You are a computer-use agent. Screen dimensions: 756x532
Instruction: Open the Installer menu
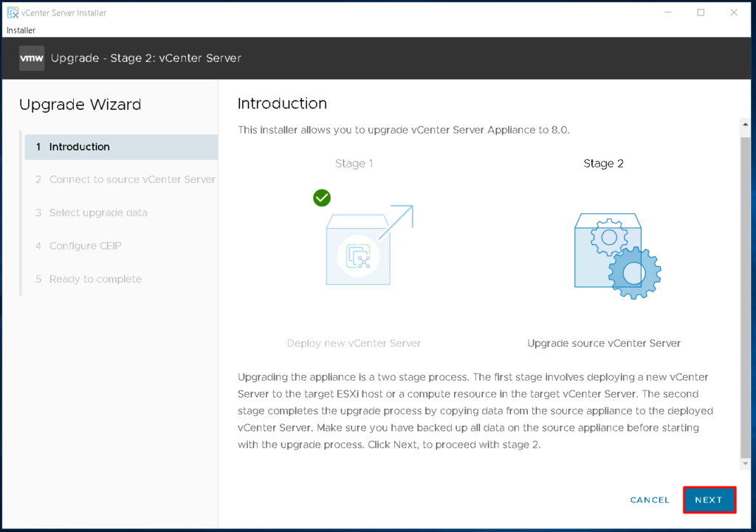[20, 30]
